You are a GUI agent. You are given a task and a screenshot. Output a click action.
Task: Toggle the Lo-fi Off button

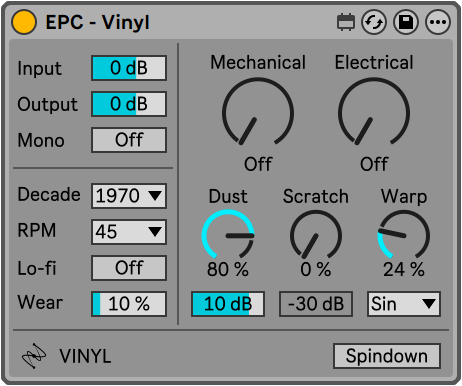click(x=129, y=268)
